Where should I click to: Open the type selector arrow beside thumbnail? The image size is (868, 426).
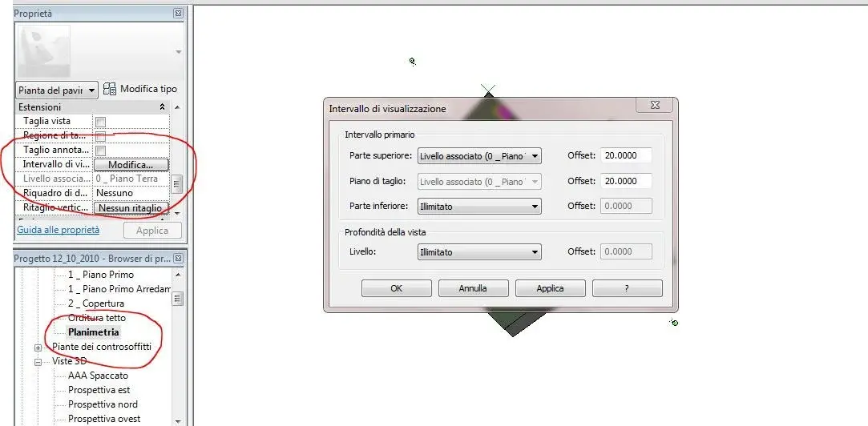click(178, 52)
